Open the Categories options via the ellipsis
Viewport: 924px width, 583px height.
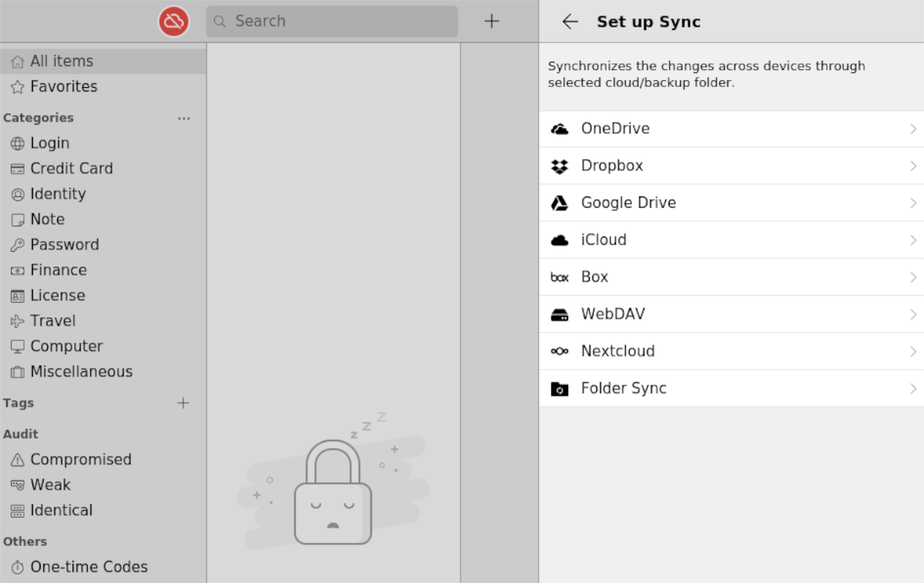[183, 118]
